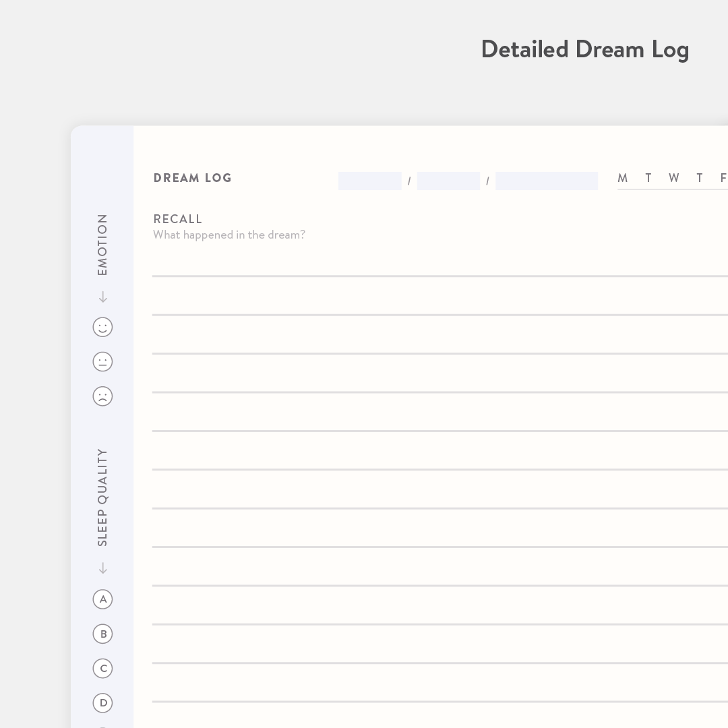Viewport: 728px width, 728px height.
Task: Choose sleep quality grade D
Action: point(102,703)
